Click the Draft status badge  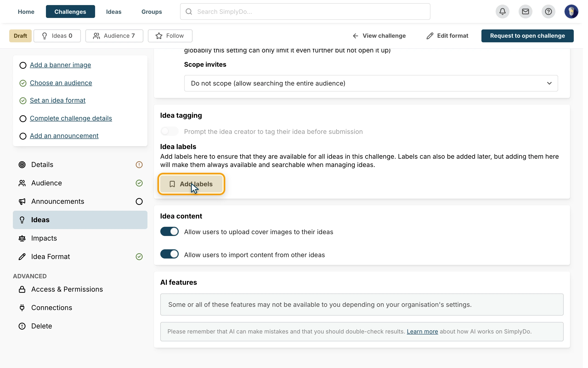[20, 36]
